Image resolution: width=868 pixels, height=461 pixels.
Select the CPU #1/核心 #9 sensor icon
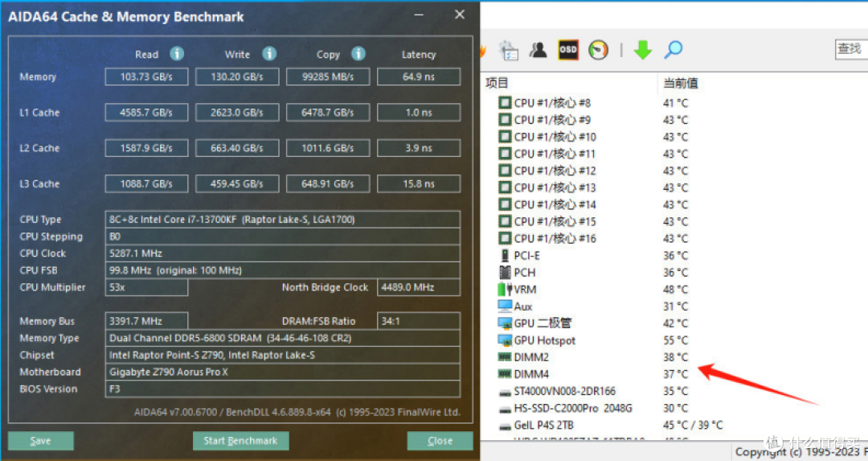pos(504,120)
